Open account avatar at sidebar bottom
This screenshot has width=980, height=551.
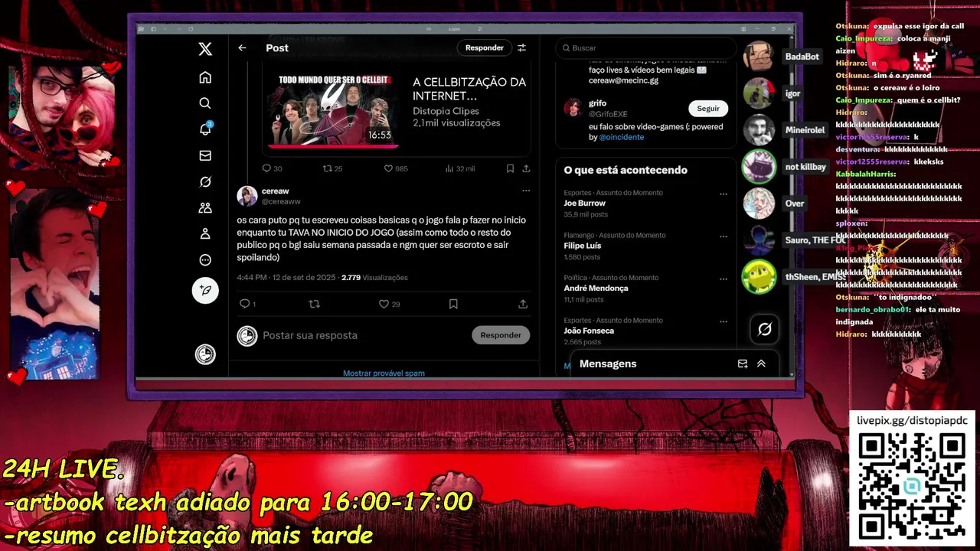(x=205, y=354)
